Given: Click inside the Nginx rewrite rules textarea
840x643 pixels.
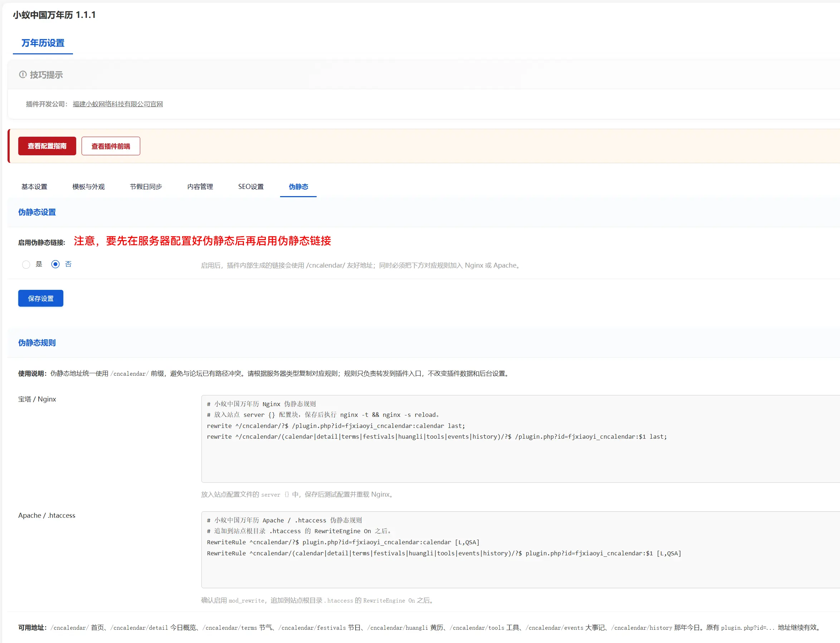Looking at the screenshot, I should [521, 439].
